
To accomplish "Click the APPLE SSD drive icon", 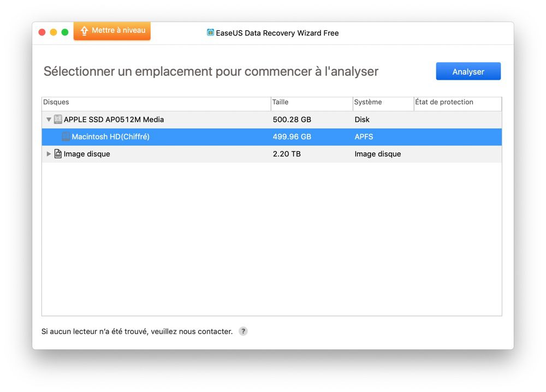I will pos(58,120).
